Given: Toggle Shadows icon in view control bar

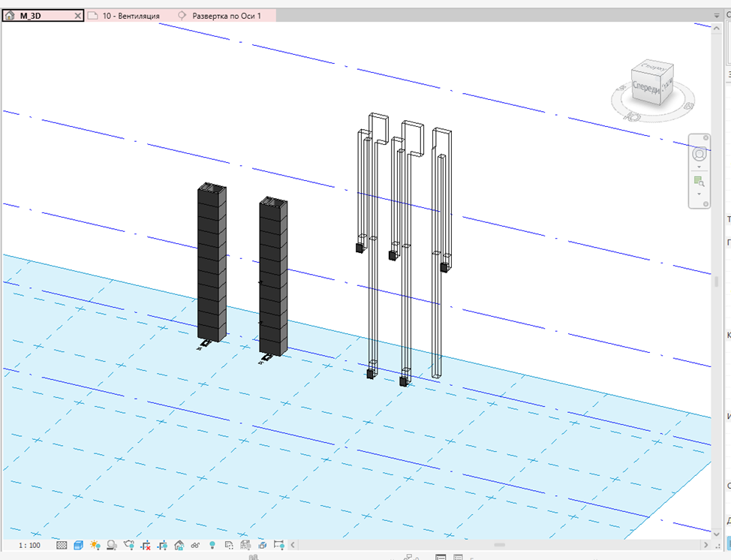Looking at the screenshot, I should (x=112, y=545).
